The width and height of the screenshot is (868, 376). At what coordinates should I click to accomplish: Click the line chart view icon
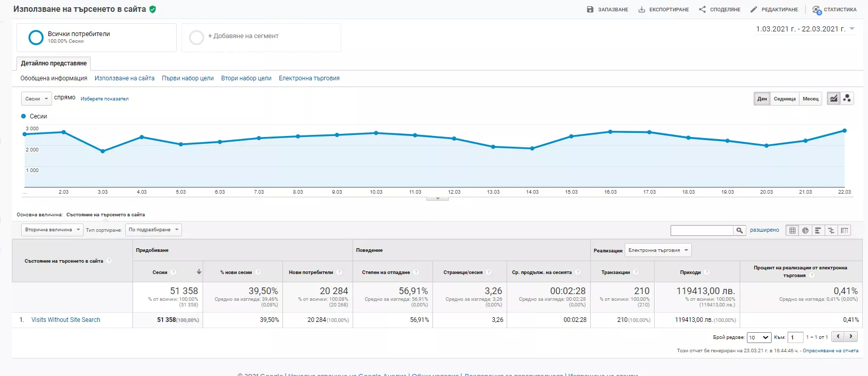pyautogui.click(x=833, y=98)
